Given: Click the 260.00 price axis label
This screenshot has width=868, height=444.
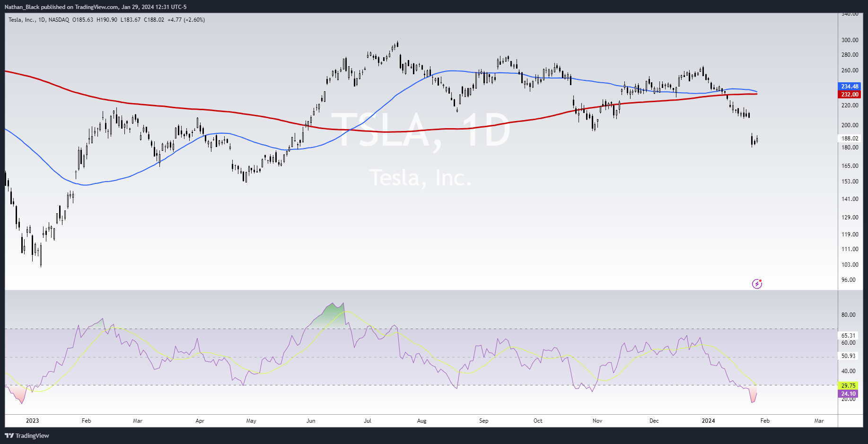Looking at the screenshot, I should [850, 70].
